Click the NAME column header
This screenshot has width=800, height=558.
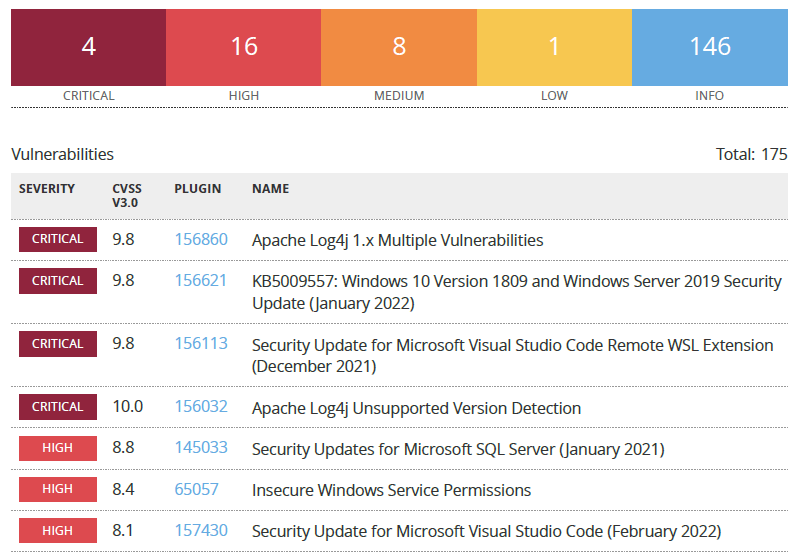pos(270,189)
